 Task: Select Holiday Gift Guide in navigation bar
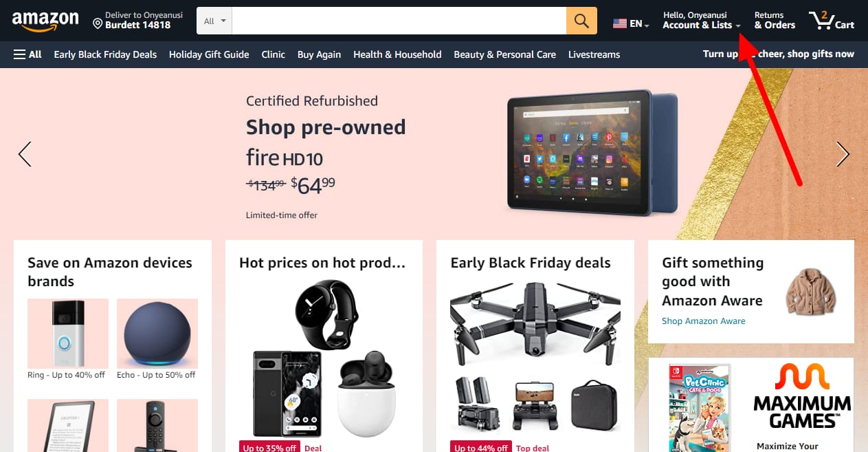pos(209,54)
